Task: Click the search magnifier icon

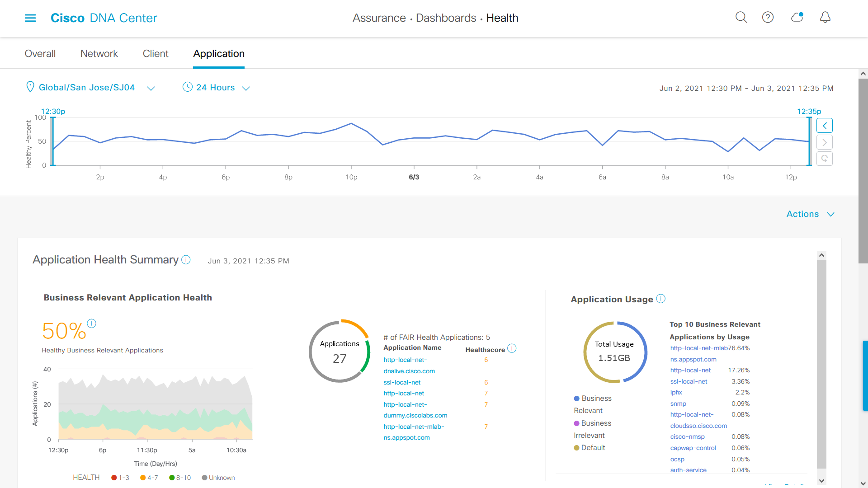Action: tap(741, 18)
